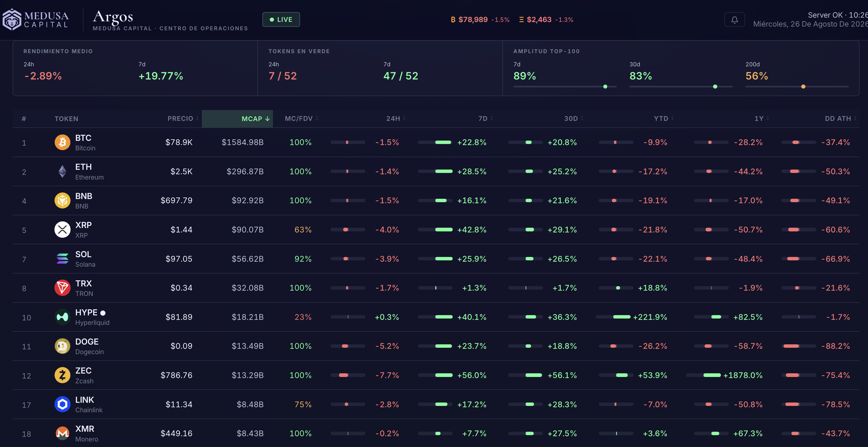Viewport: 868px width, 447px height.
Task: Click the Solana token icon
Action: pyautogui.click(x=62, y=259)
